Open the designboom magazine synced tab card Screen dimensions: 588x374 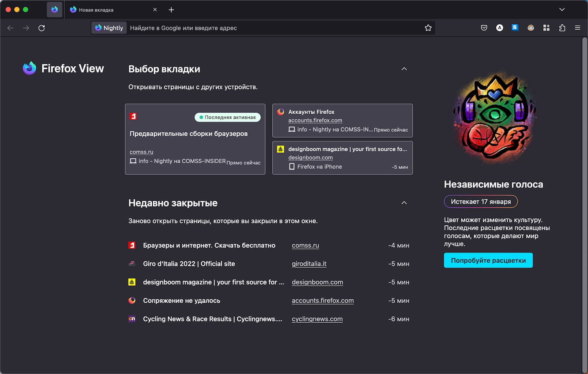343,158
